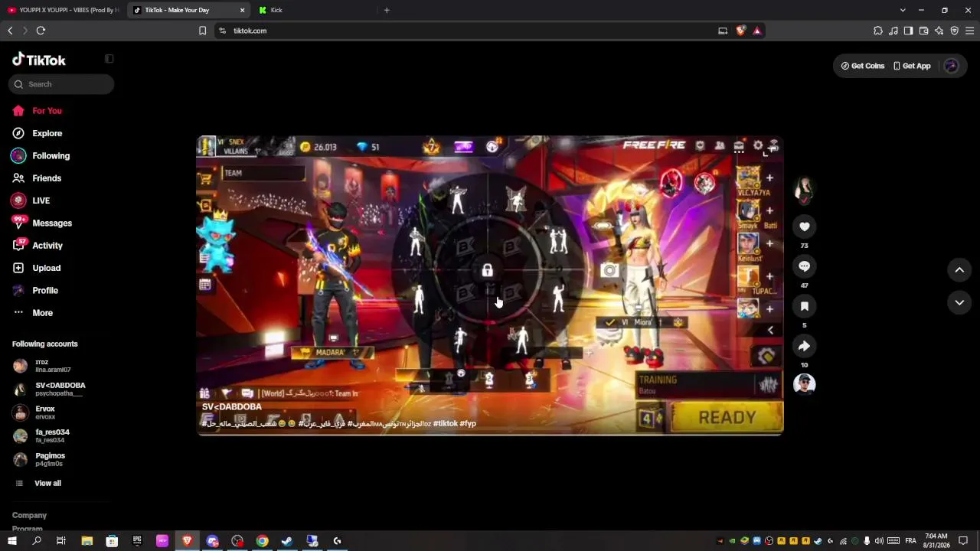Click the Get Coins button
980x551 pixels.
pyautogui.click(x=863, y=66)
